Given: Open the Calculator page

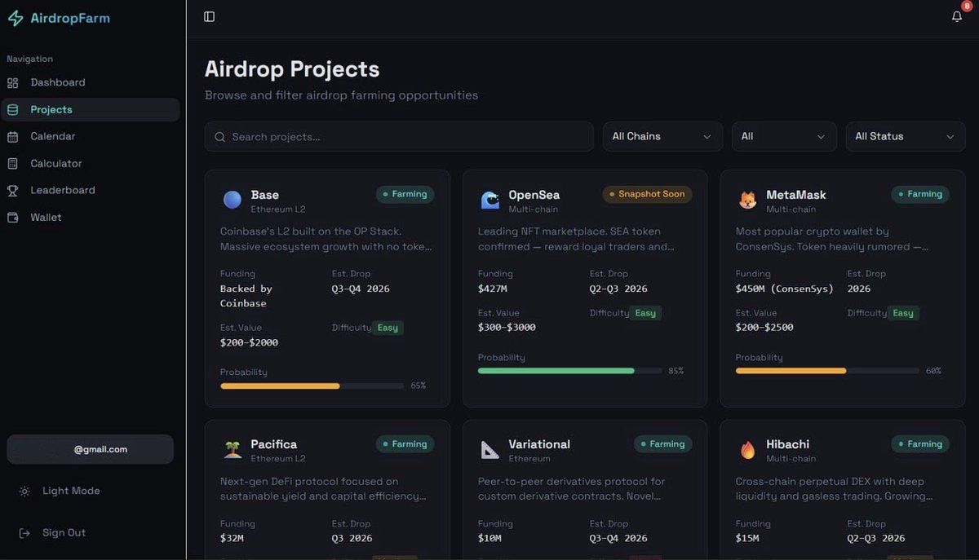Looking at the screenshot, I should click(x=90, y=163).
